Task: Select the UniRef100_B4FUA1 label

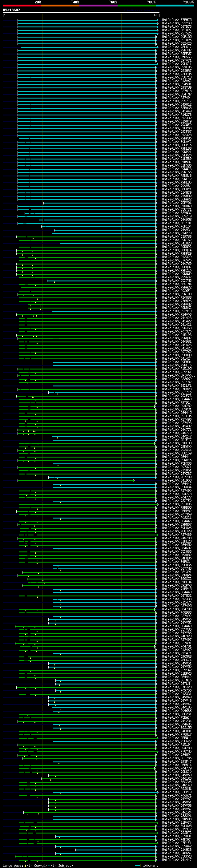Action: (x=177, y=731)
